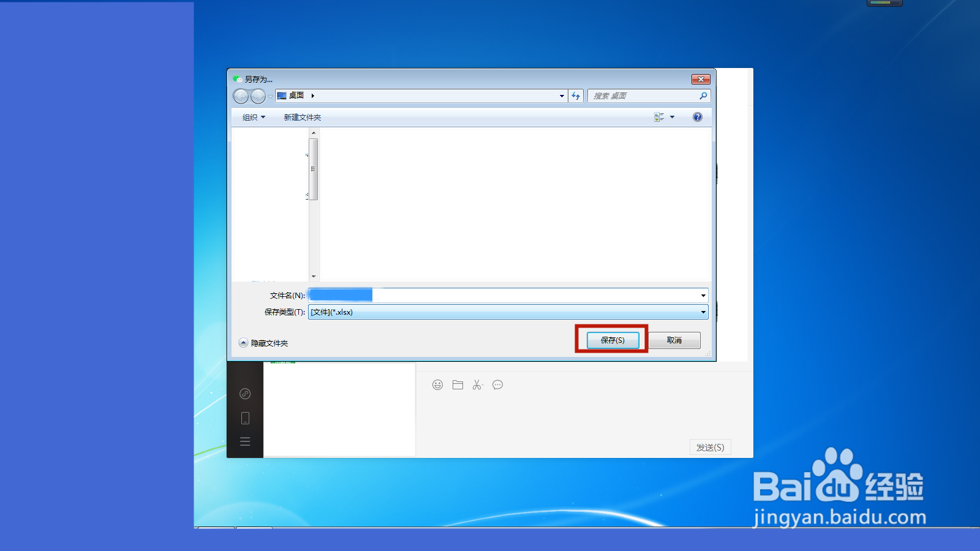980x551 pixels.
Task: Open the hamburger menu in WeChat sidebar
Action: click(x=245, y=441)
